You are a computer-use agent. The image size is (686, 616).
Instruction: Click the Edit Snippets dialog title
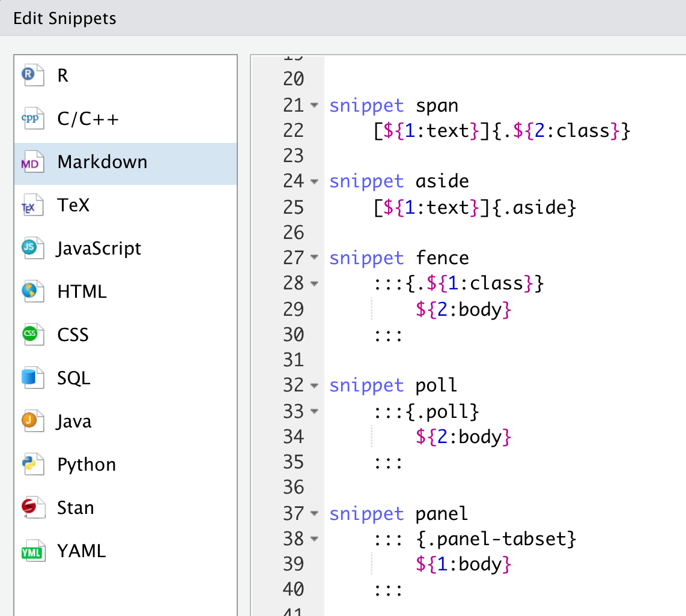pos(65,19)
